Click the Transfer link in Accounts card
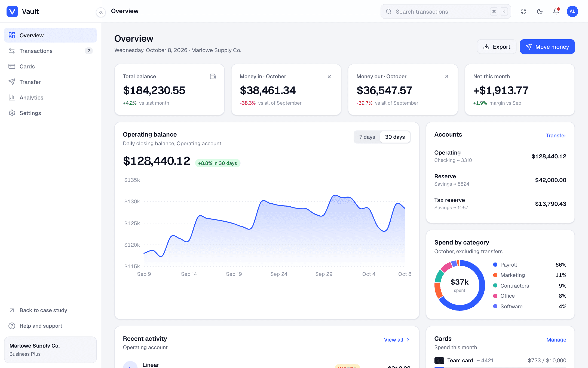The width and height of the screenshot is (588, 368). (556, 135)
